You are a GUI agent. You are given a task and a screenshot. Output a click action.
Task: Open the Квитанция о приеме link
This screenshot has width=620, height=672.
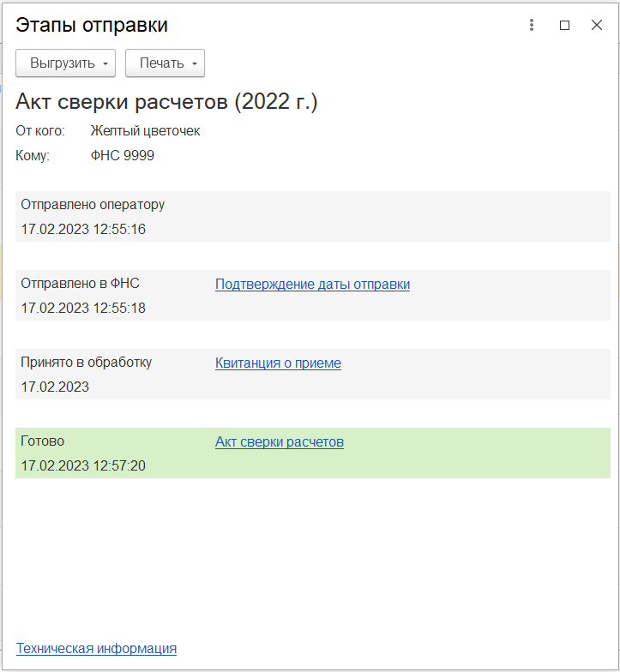click(x=278, y=363)
